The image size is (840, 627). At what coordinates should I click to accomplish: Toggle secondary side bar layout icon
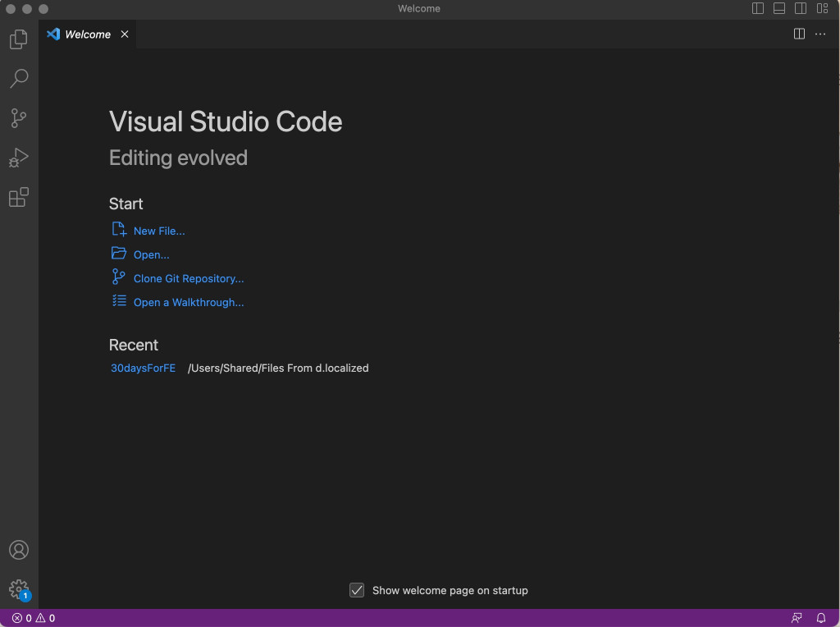801,8
